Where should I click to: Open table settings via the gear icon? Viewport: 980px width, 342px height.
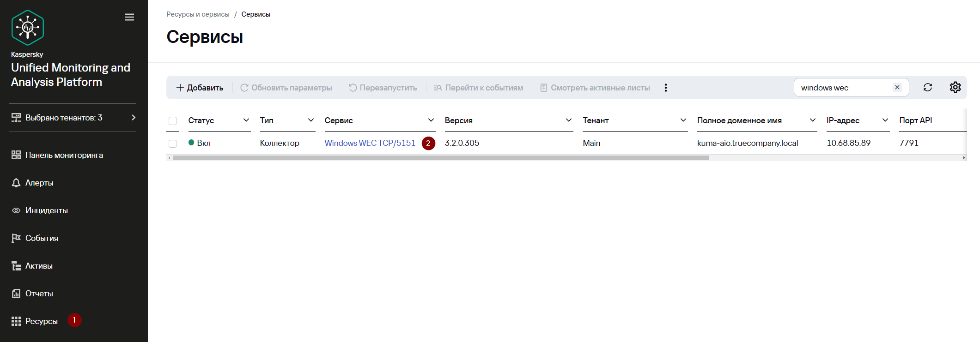(x=956, y=87)
